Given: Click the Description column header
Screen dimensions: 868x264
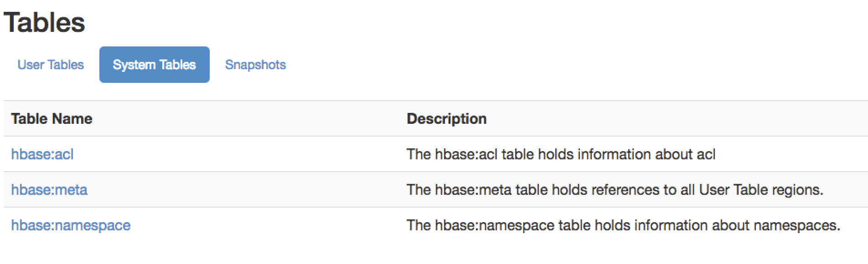Looking at the screenshot, I should tap(446, 119).
